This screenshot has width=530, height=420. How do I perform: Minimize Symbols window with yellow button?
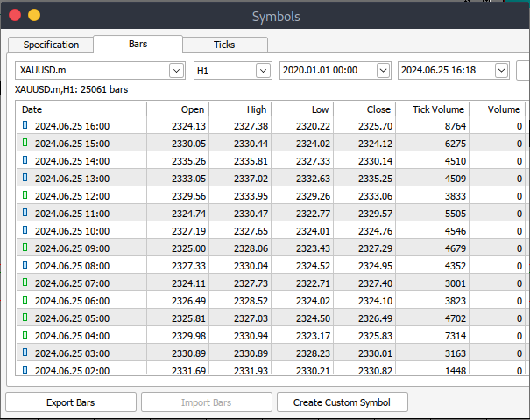point(34,15)
